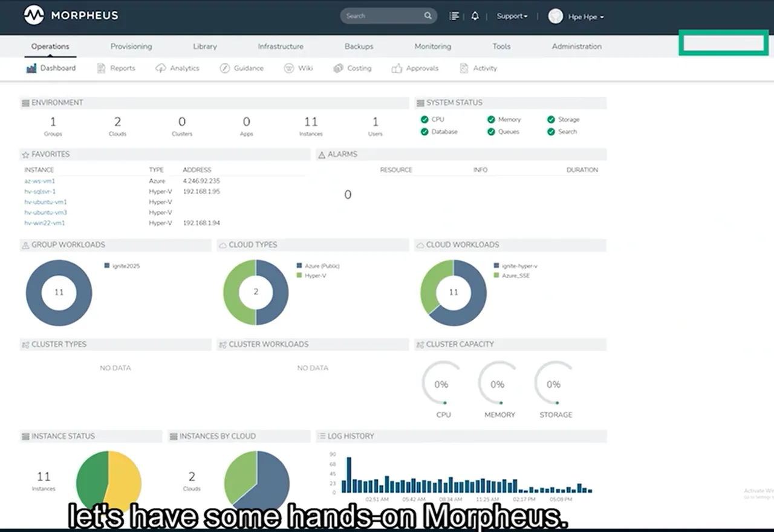774x532 pixels.
Task: Click the Morpheus logo icon
Action: click(34, 15)
